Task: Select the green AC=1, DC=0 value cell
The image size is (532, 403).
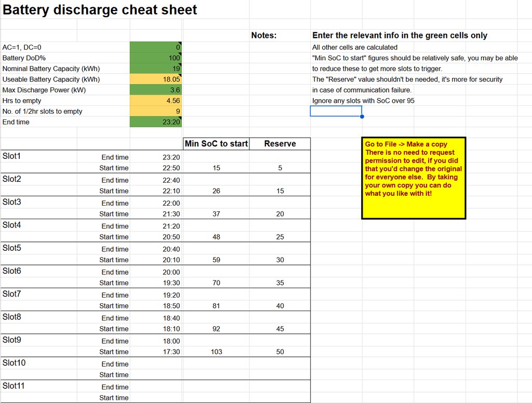Action: click(156, 47)
